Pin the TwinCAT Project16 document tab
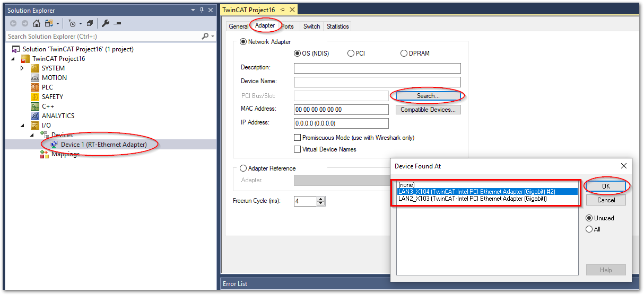644x295 pixels. pyautogui.click(x=282, y=10)
